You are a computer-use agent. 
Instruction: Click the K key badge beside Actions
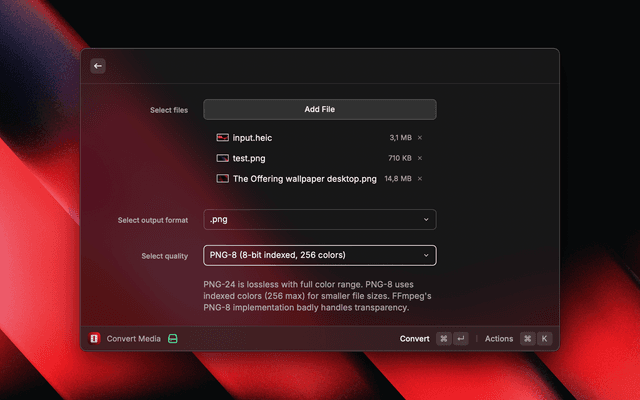545,339
